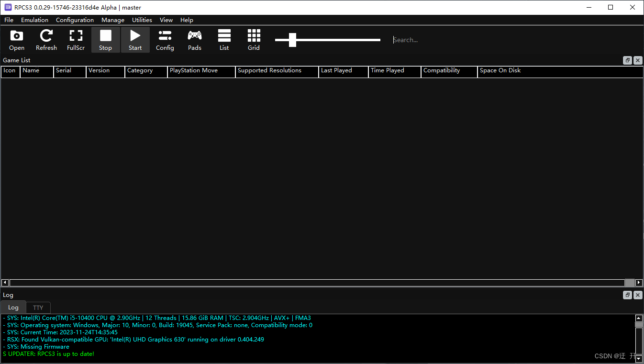Sort by the Icon column header
Screen dimensions: 644x364
(x=10, y=71)
